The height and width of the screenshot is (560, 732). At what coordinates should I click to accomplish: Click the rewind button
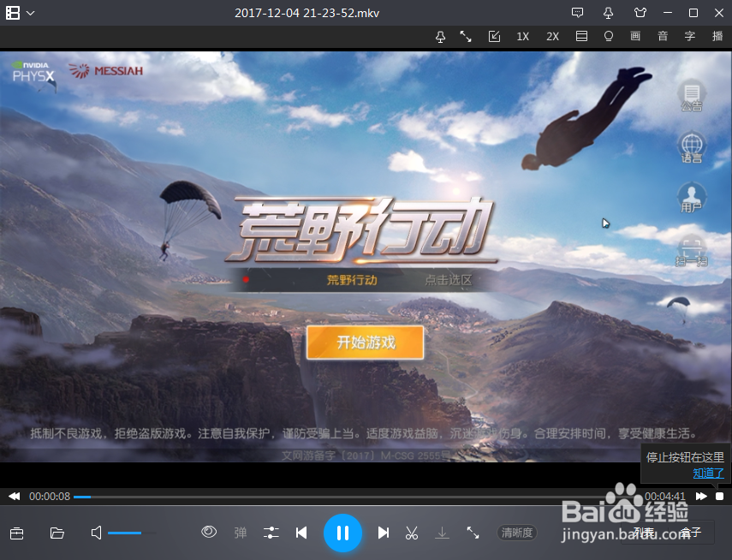click(x=15, y=496)
